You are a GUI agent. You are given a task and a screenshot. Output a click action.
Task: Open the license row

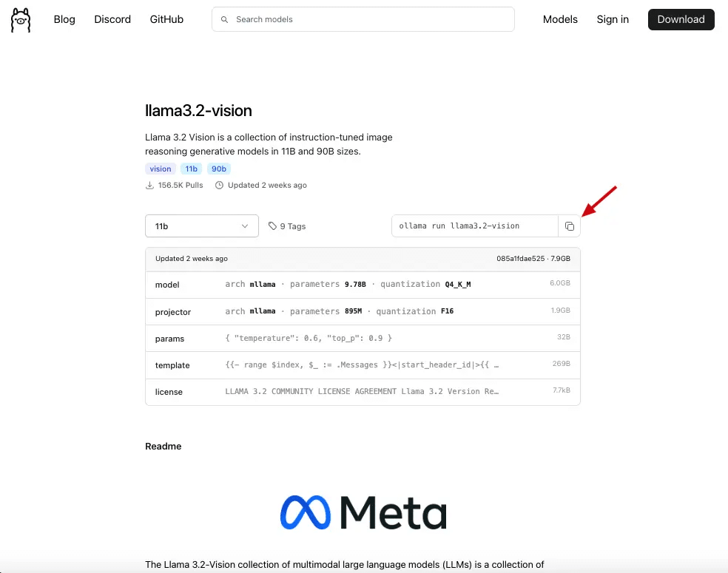point(363,392)
